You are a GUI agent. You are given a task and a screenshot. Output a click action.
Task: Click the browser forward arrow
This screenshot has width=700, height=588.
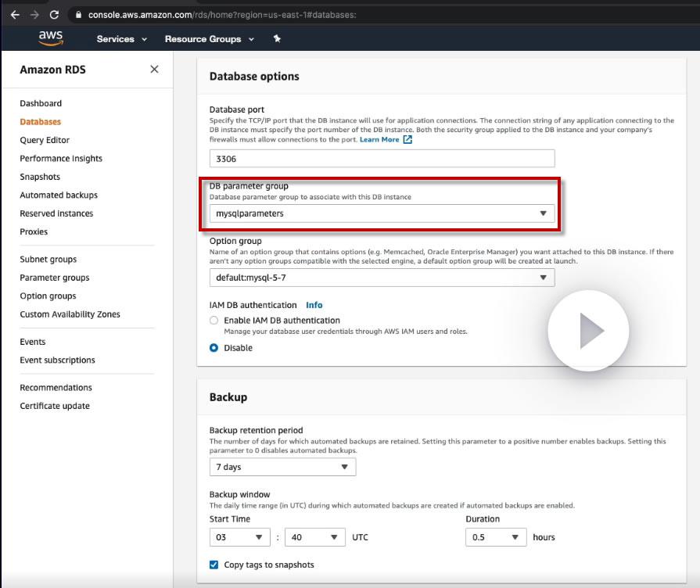coord(34,15)
